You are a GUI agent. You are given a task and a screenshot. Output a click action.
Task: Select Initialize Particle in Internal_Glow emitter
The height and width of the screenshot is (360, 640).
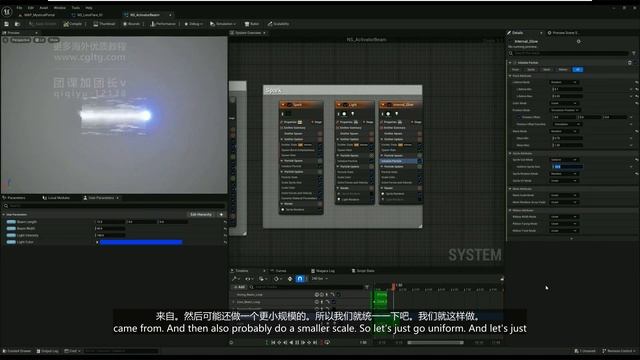(x=399, y=161)
